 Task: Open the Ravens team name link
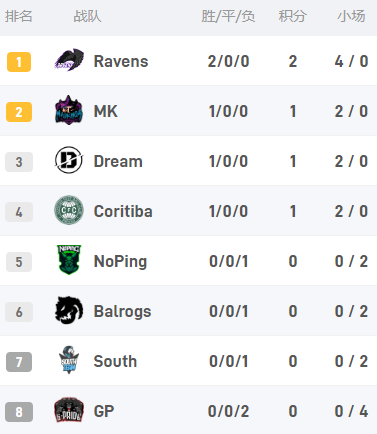point(121,61)
